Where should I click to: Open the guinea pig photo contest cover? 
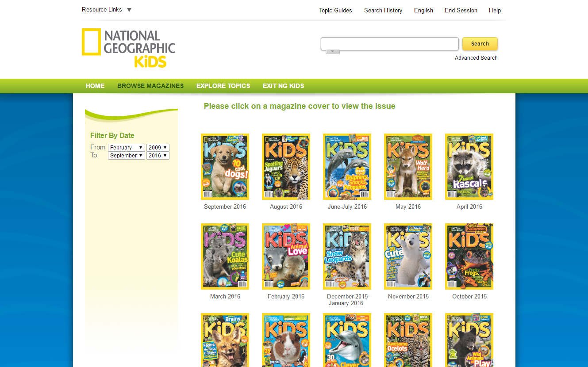286,340
